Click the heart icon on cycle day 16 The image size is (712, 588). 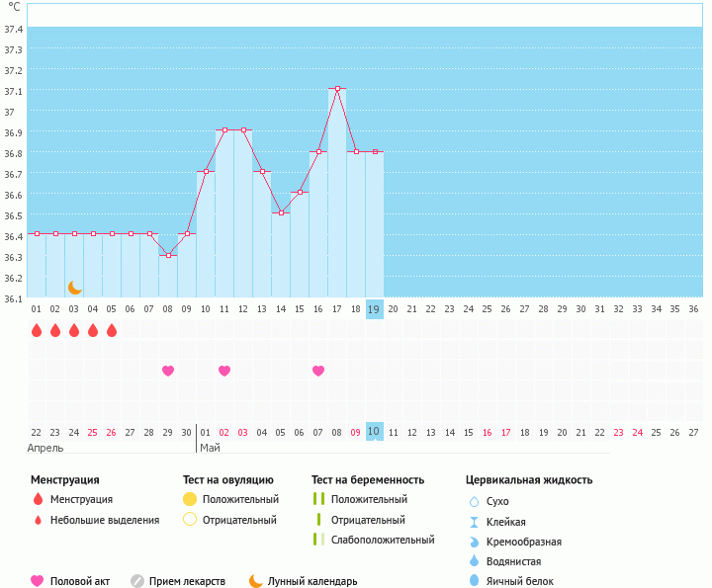pos(318,371)
